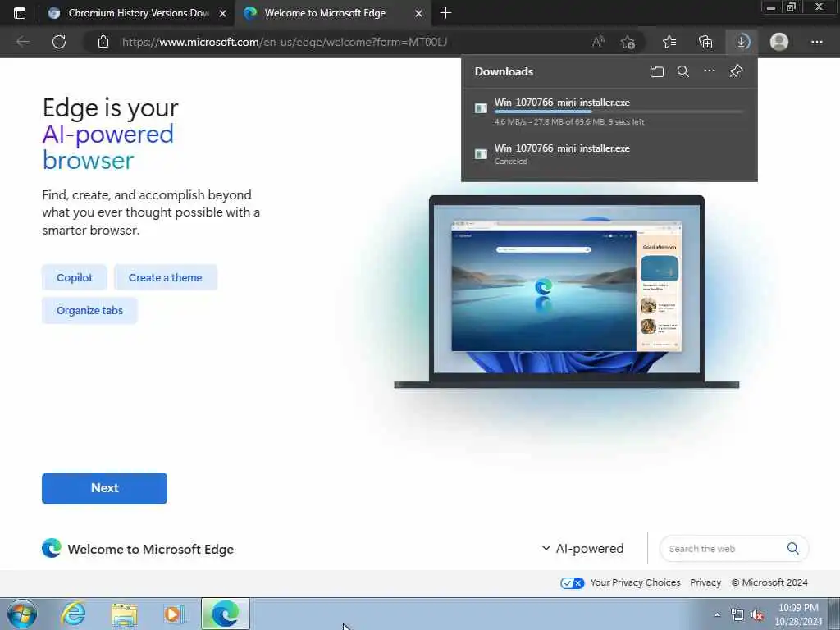Launch Internet Explorer from taskbar
This screenshot has width=840, height=630.
pyautogui.click(x=73, y=614)
